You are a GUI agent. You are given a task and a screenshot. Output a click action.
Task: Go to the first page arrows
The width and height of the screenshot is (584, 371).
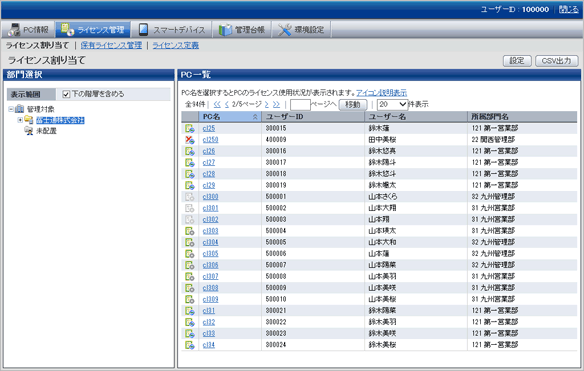tap(217, 105)
